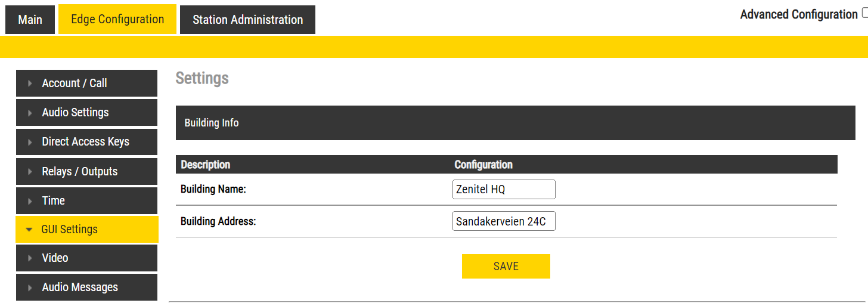Expand the Time section arrow

click(30, 201)
